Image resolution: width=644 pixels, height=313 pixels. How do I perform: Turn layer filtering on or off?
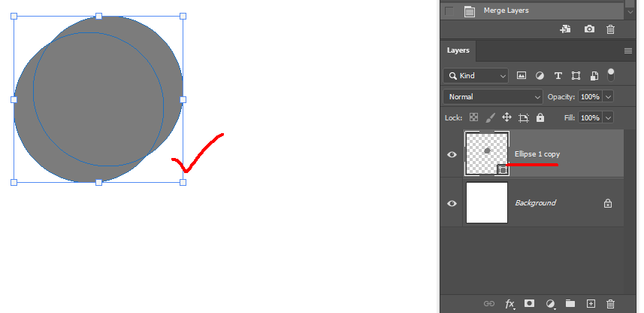(611, 74)
